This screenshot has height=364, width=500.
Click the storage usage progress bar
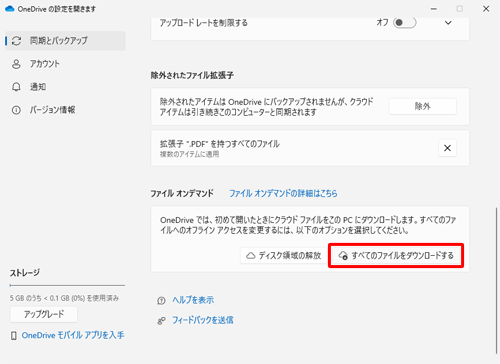pos(67,285)
